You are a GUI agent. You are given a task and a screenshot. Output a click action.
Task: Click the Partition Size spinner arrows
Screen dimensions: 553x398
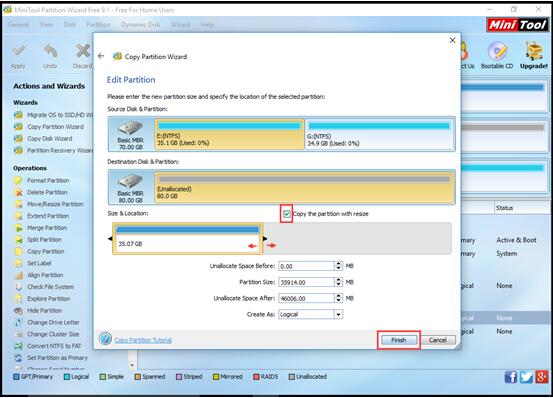(x=338, y=282)
